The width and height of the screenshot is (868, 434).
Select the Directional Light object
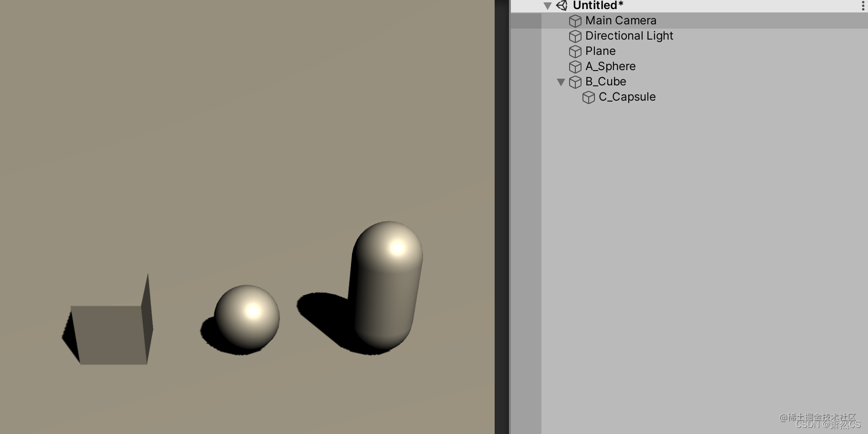click(x=629, y=36)
